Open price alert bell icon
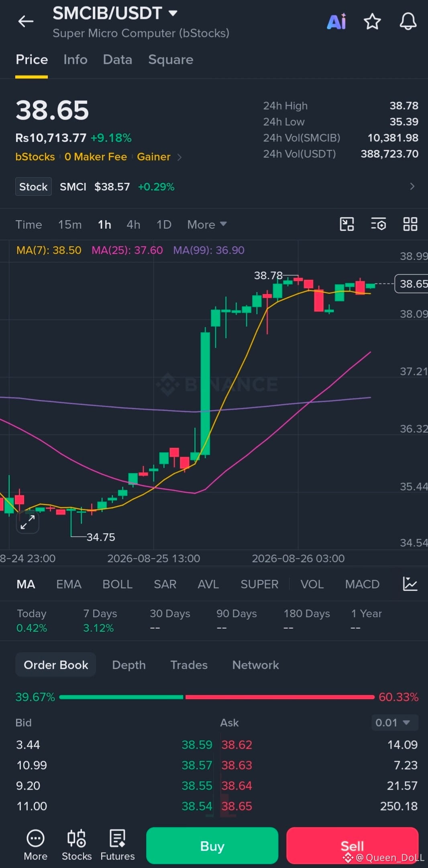Viewport: 428px width, 868px height. (x=408, y=22)
